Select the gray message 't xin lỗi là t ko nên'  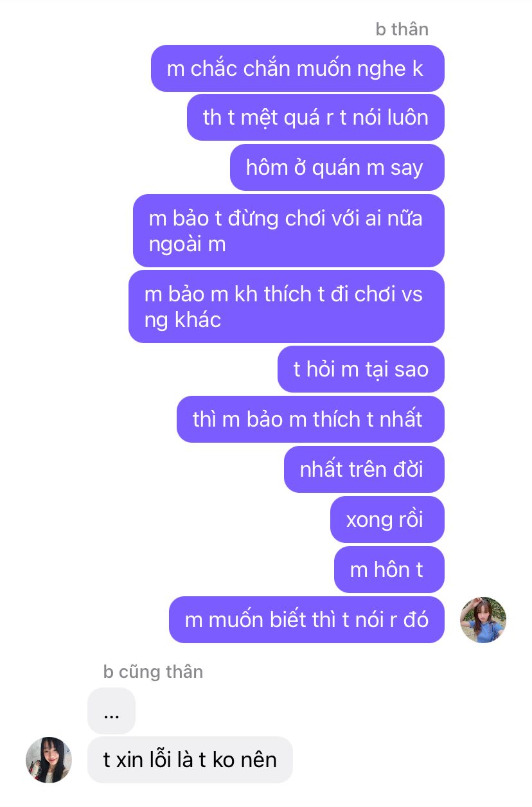[x=190, y=759]
